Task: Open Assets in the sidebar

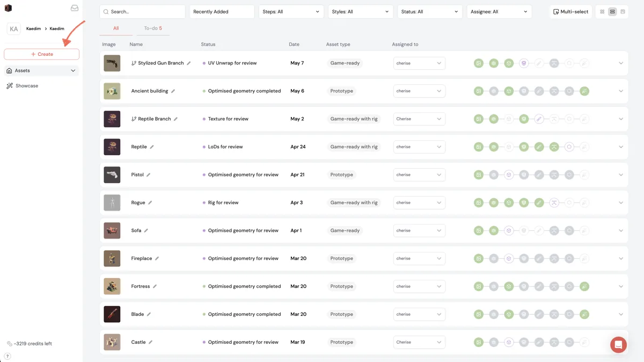Action: tap(41, 71)
